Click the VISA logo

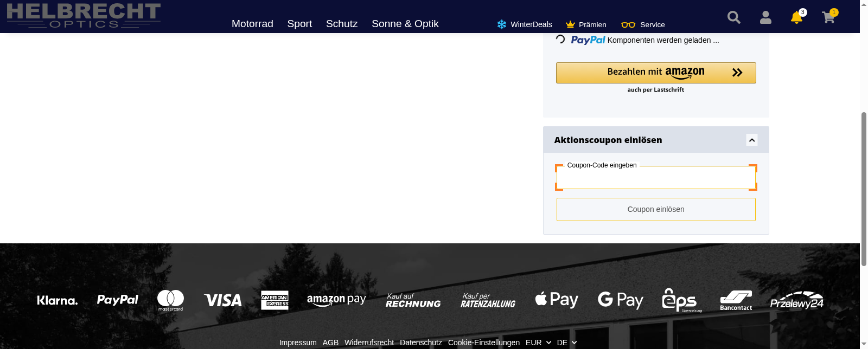(223, 300)
